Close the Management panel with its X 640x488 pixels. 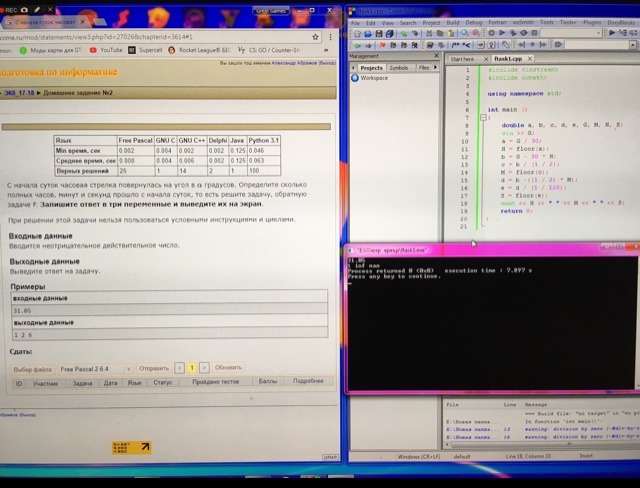point(436,56)
